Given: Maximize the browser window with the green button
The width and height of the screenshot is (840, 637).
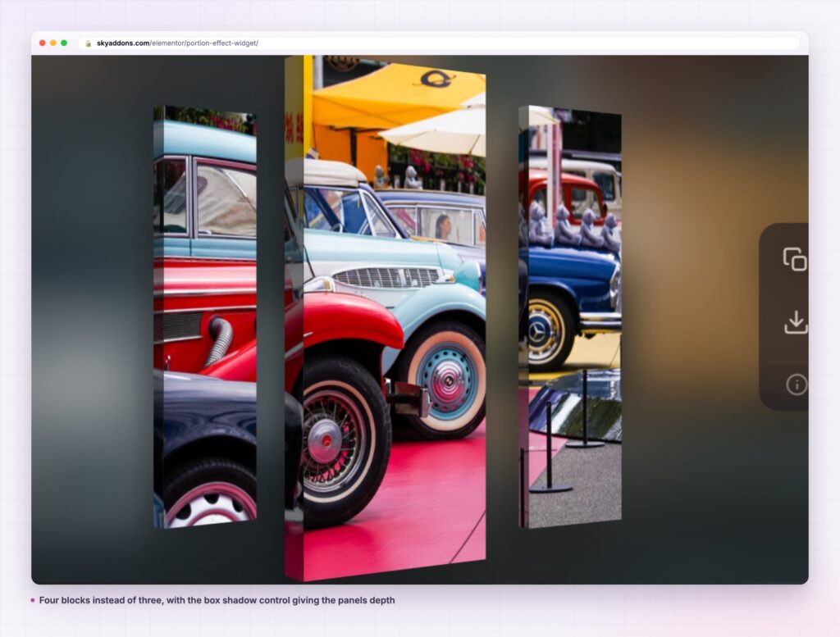Looking at the screenshot, I should point(64,43).
